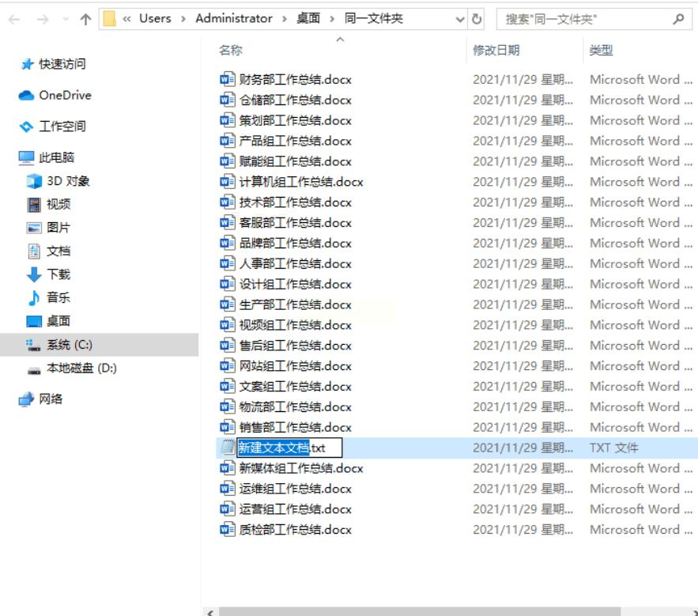The height and width of the screenshot is (616, 698).
Task: Select OneDrive in the sidebar
Action: click(x=65, y=96)
